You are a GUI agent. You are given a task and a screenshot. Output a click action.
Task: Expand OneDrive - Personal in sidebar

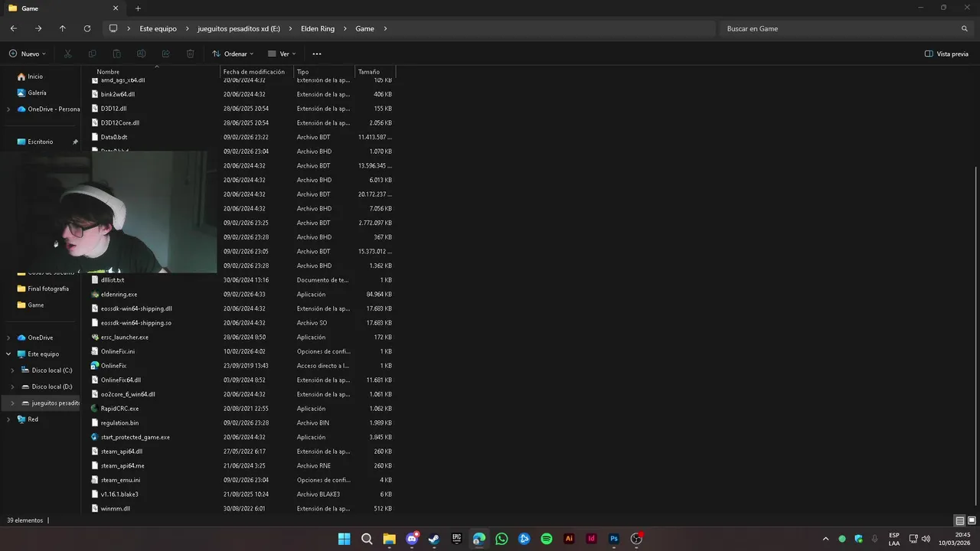click(x=8, y=109)
